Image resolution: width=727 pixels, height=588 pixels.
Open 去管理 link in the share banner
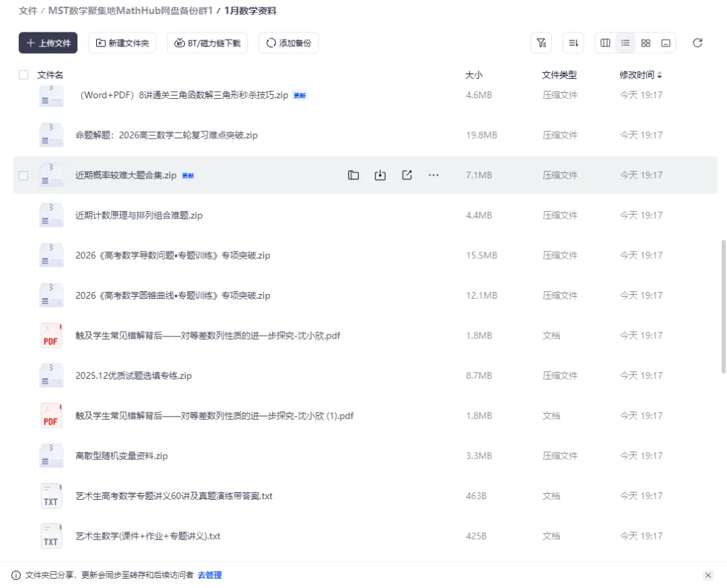pos(210,575)
